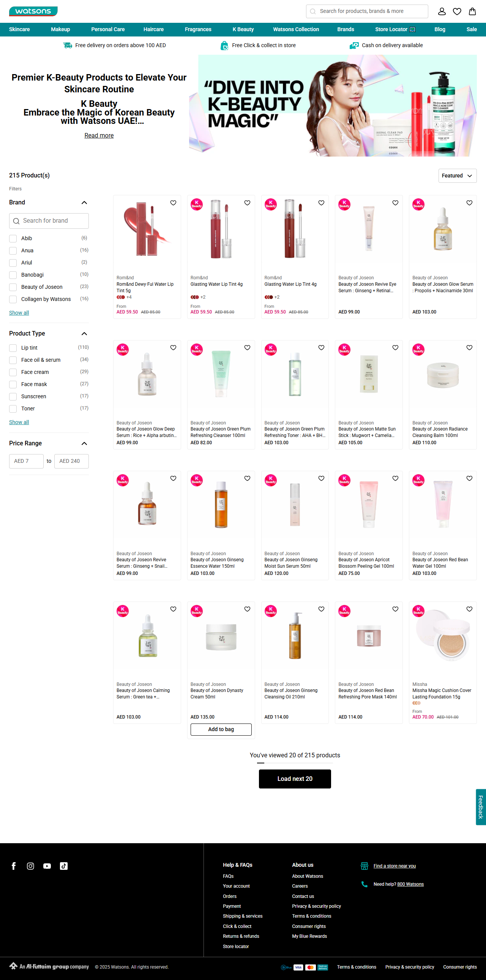Click the store icon beside Find a store

coord(364,866)
